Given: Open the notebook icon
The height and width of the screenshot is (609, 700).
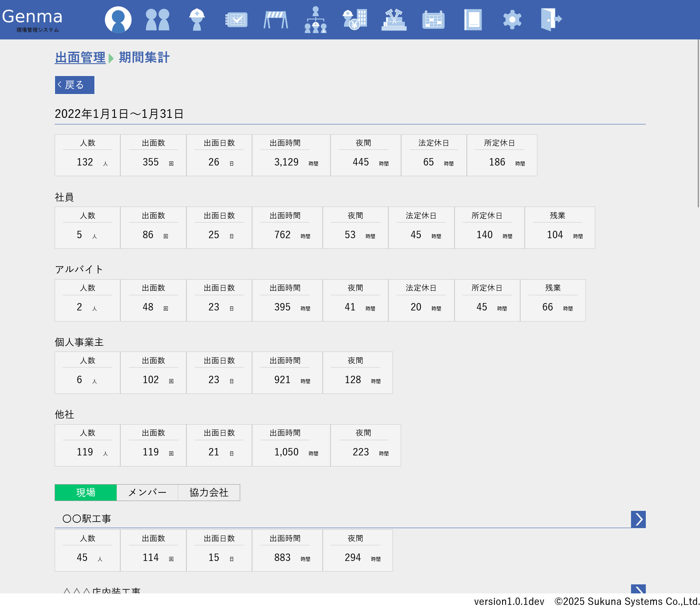Looking at the screenshot, I should (x=473, y=20).
